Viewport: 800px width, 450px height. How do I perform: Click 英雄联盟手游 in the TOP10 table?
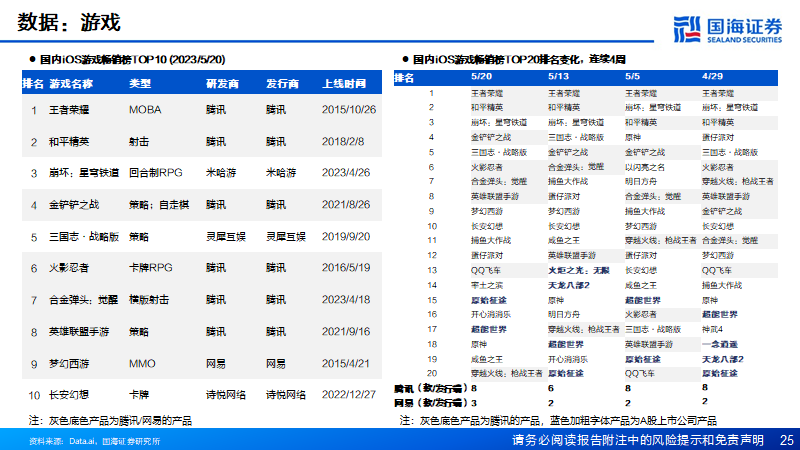pos(79,332)
